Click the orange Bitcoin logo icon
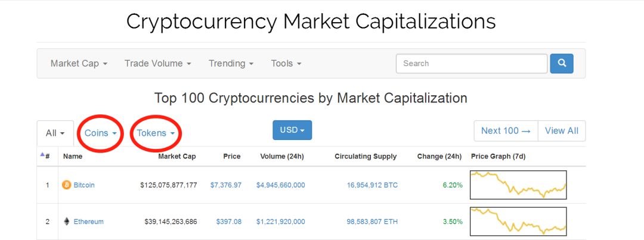 click(66, 185)
